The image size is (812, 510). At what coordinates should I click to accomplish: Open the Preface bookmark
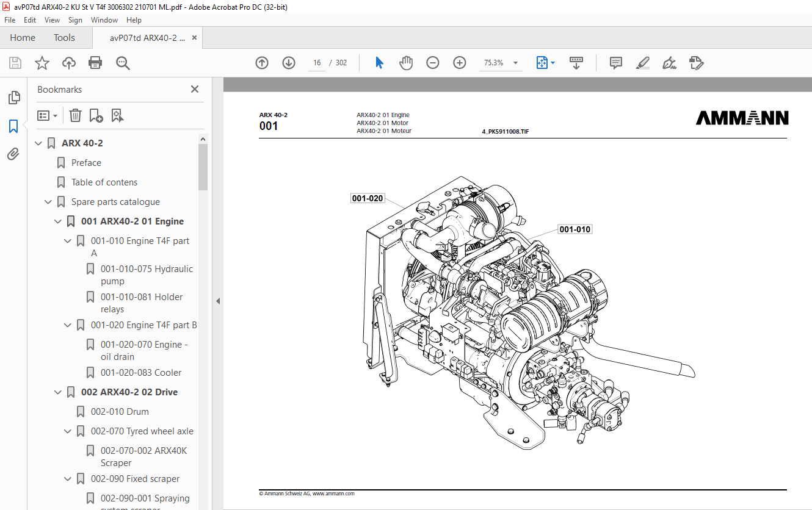click(86, 163)
